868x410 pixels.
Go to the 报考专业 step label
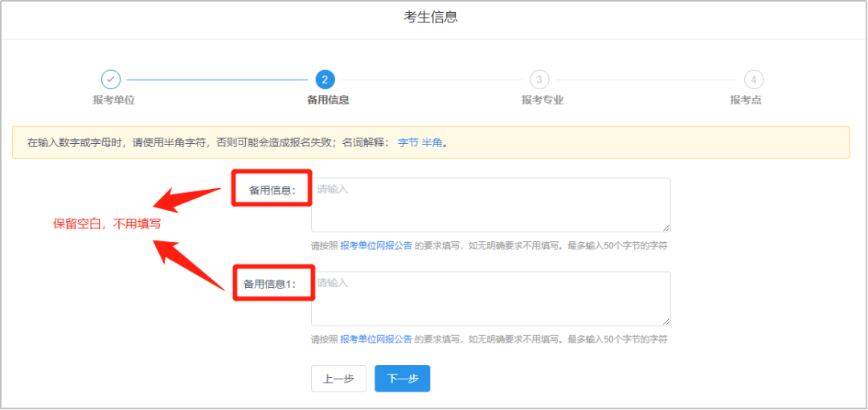pyautogui.click(x=542, y=100)
